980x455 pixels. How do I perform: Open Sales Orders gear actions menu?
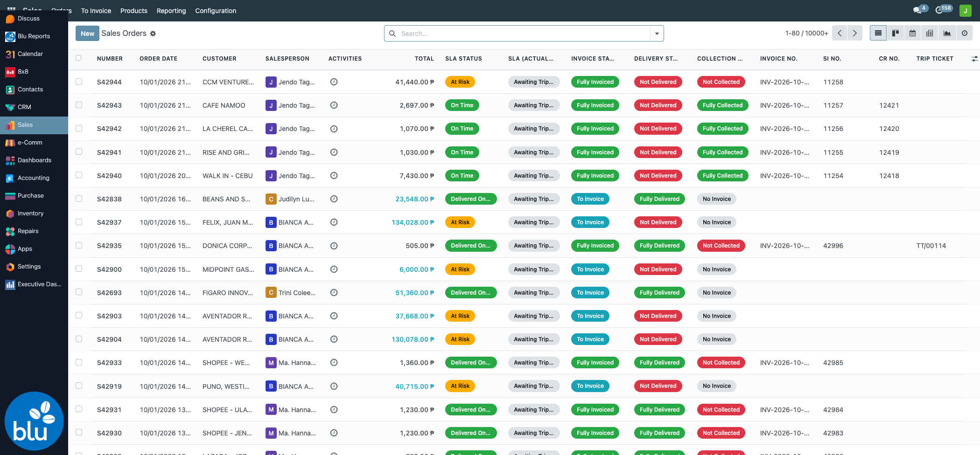pyautogui.click(x=153, y=34)
